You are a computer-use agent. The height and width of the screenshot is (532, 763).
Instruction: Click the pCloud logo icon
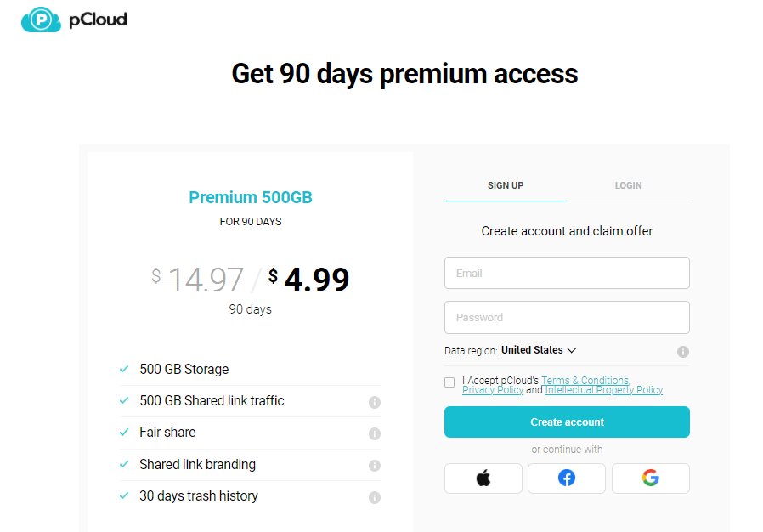coord(41,19)
